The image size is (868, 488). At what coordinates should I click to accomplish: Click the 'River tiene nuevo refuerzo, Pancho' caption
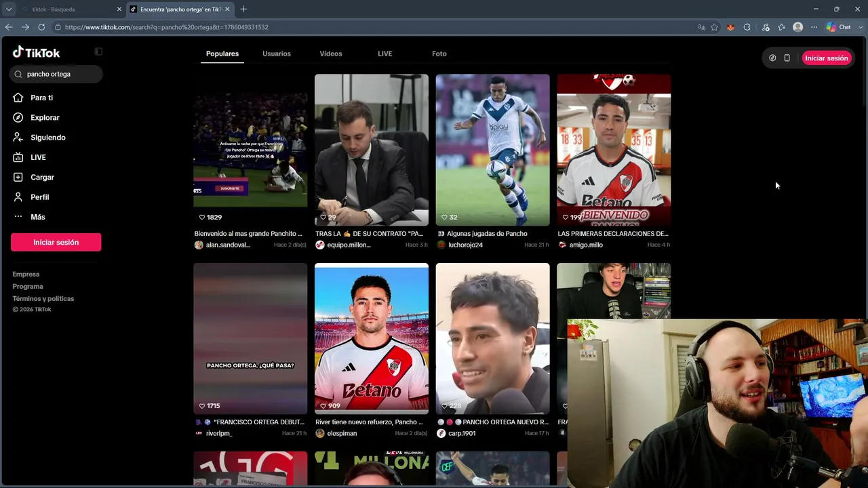point(369,422)
